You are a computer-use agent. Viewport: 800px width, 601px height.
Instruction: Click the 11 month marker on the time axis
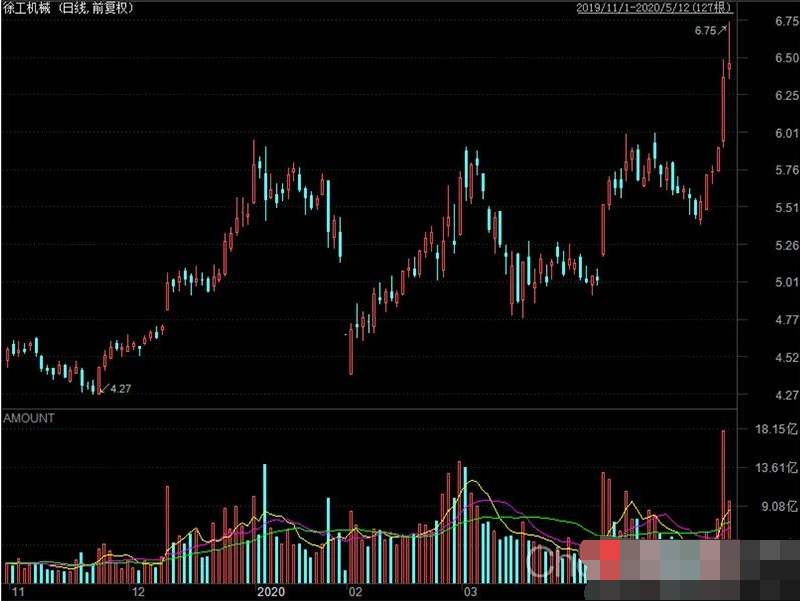point(18,592)
